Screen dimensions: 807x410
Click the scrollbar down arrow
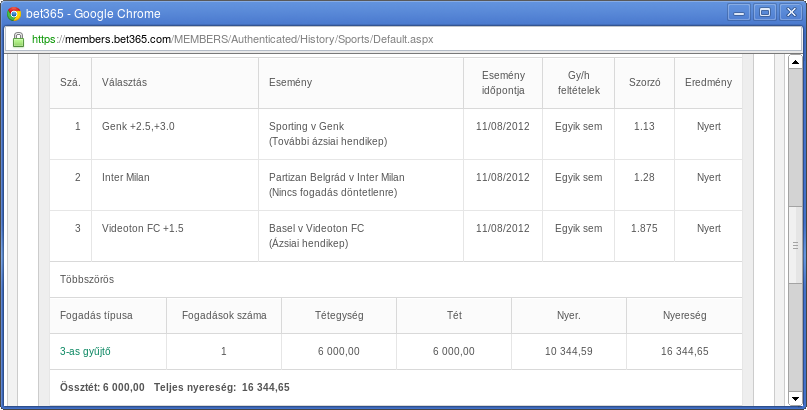click(795, 398)
